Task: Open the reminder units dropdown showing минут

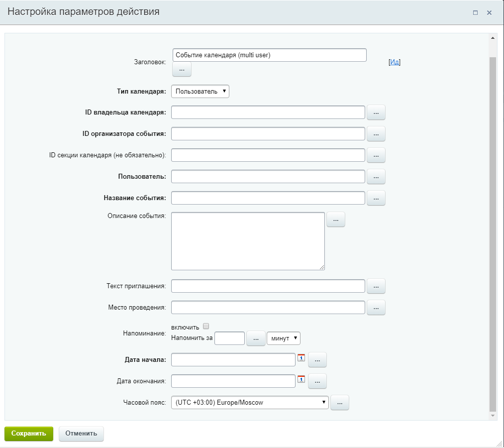Action: coord(283,338)
